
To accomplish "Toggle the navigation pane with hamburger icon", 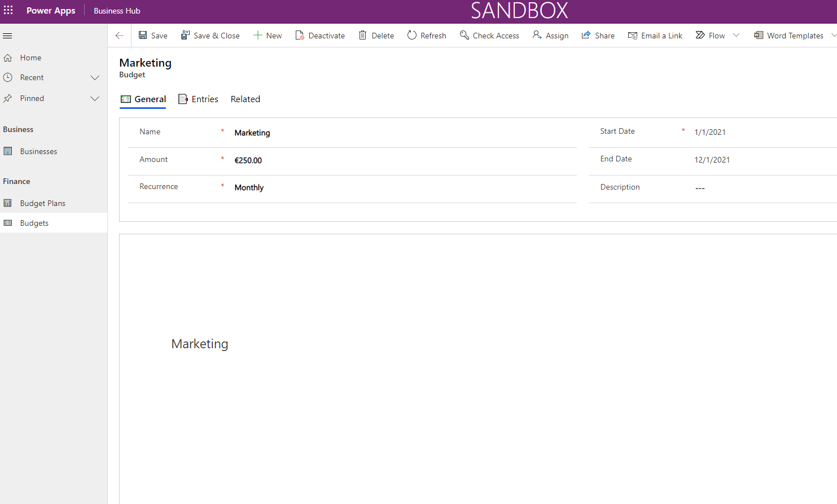I will pyautogui.click(x=7, y=35).
